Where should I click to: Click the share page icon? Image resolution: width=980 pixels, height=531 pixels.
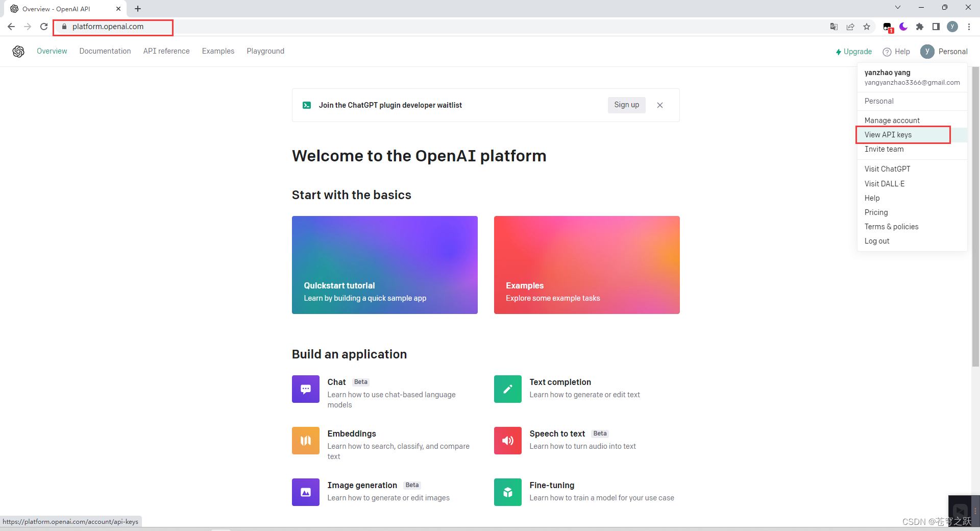850,27
